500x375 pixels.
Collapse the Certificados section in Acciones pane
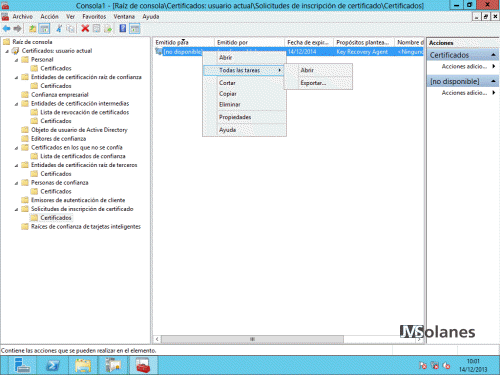point(493,55)
